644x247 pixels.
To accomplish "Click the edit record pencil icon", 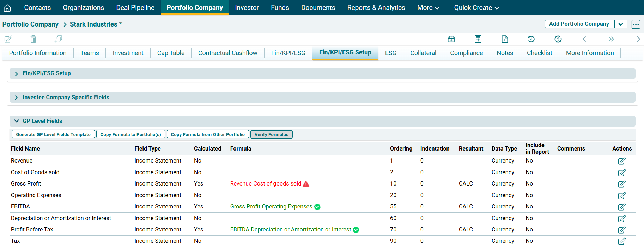I will click(8, 39).
